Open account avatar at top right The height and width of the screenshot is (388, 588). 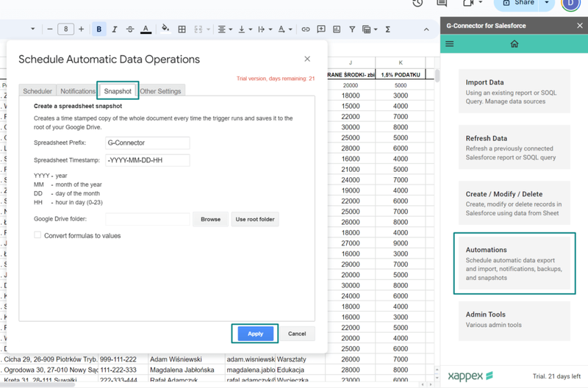570,3
